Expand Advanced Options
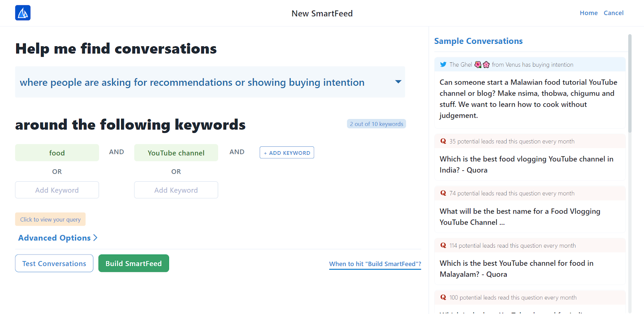 click(x=58, y=238)
